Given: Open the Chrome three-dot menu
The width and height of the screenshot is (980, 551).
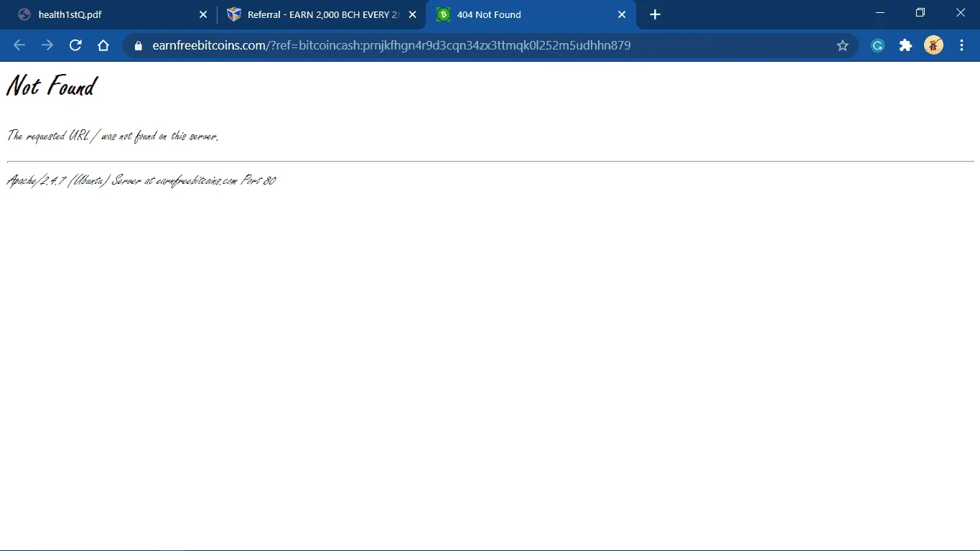Looking at the screenshot, I should (962, 45).
